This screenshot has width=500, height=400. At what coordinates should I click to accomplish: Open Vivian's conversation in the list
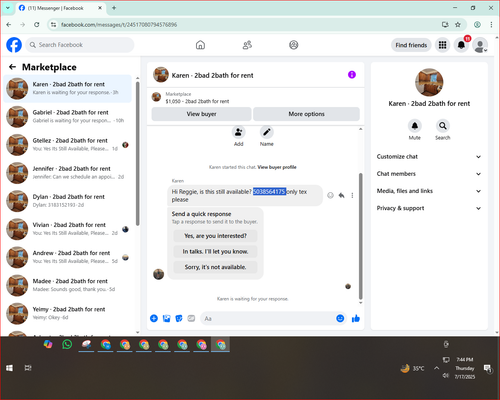(68, 229)
